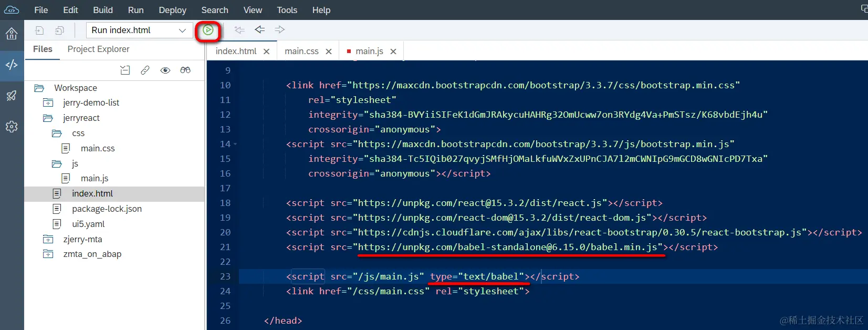Screen dimensions: 868x330
Task: Select ui5.yaml in the file tree
Action: [88, 224]
